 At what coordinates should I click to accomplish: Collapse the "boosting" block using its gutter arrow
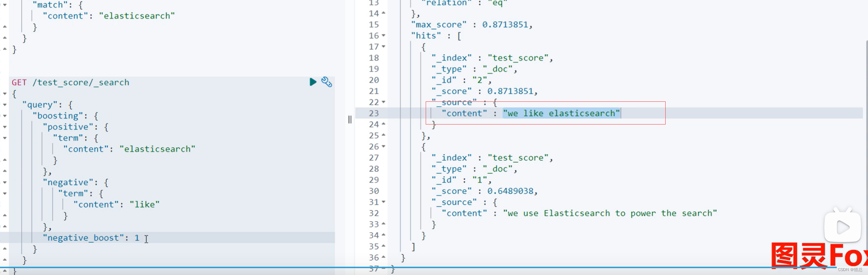tap(5, 116)
